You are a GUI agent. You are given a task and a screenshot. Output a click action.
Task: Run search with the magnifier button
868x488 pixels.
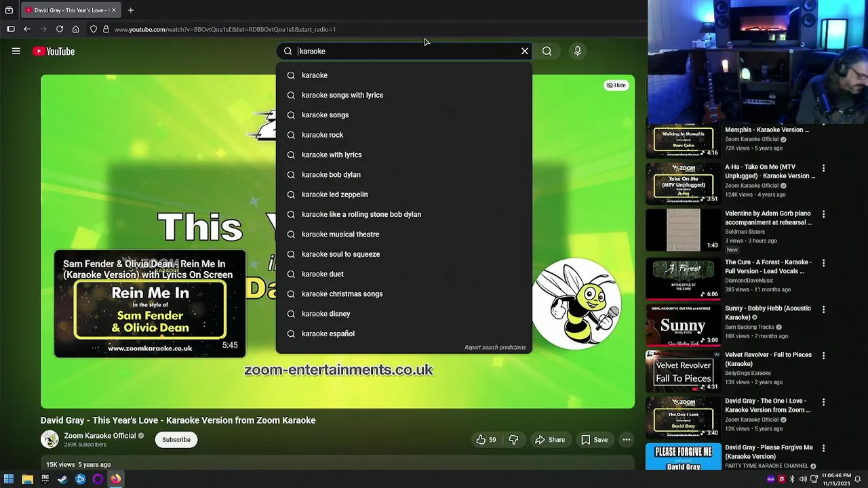coord(547,51)
